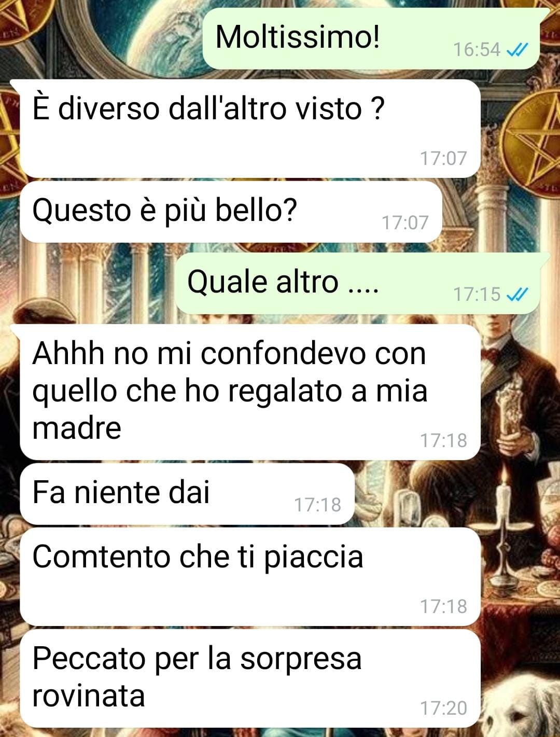Tap the 17:15 timestamp on sent message

click(x=477, y=295)
